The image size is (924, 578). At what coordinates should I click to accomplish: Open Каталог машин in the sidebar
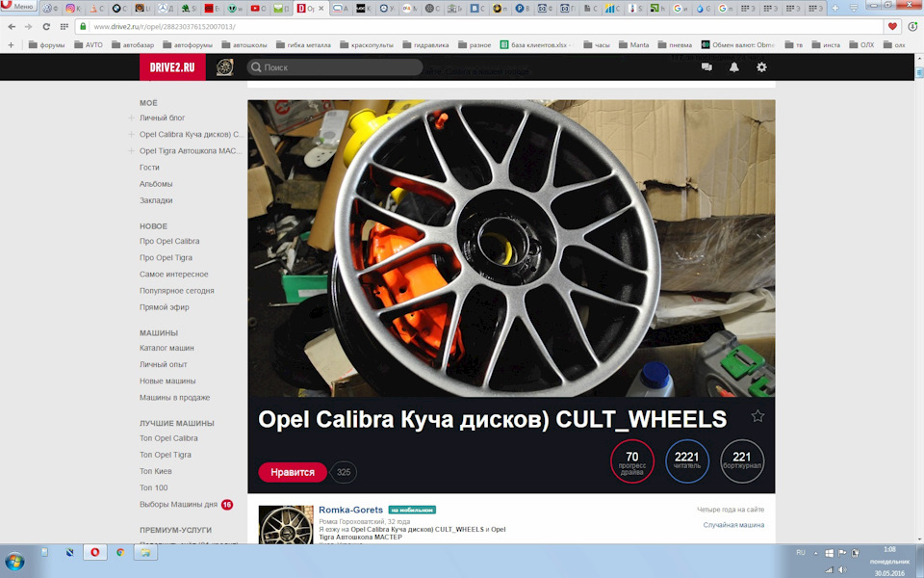point(167,348)
